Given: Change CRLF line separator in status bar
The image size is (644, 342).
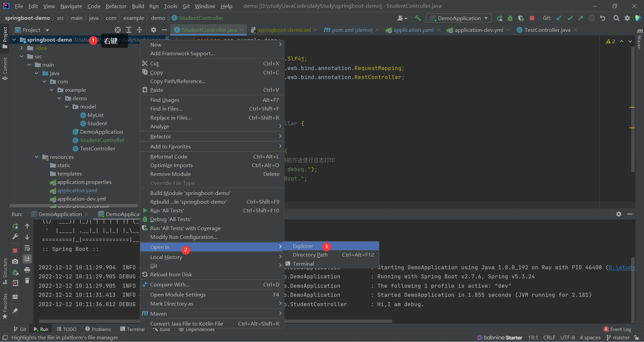Looking at the screenshot, I should [x=549, y=337].
